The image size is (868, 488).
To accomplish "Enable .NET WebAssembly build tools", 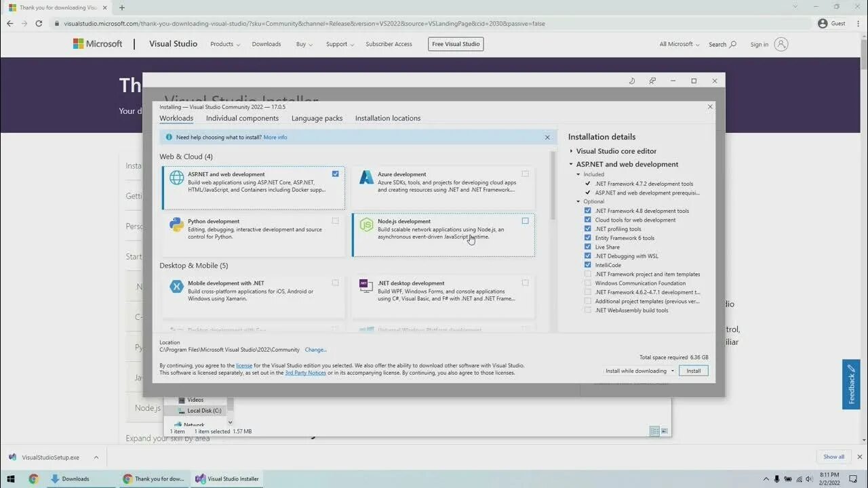I will [588, 310].
